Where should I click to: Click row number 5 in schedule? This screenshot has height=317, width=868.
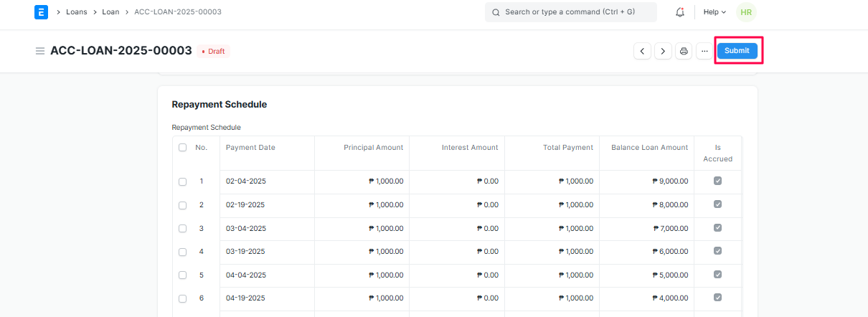coord(202,275)
